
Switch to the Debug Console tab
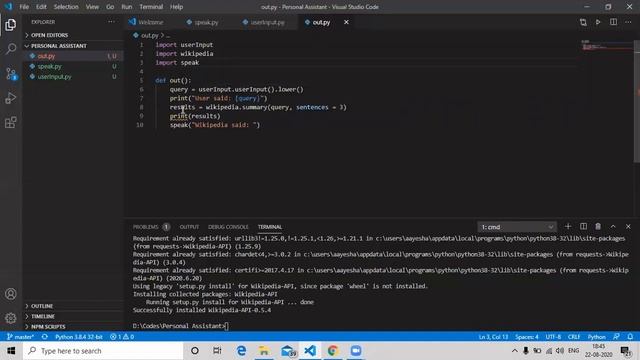(x=228, y=227)
